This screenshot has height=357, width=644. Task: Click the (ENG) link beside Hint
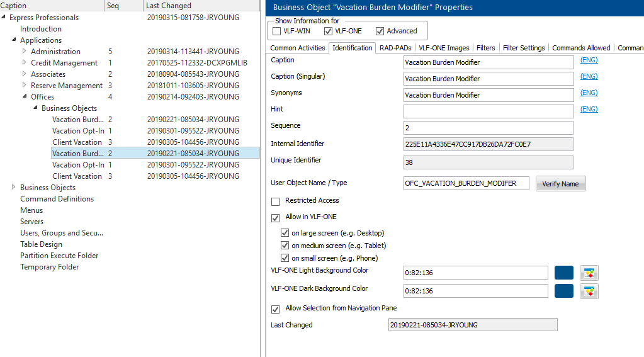(589, 109)
